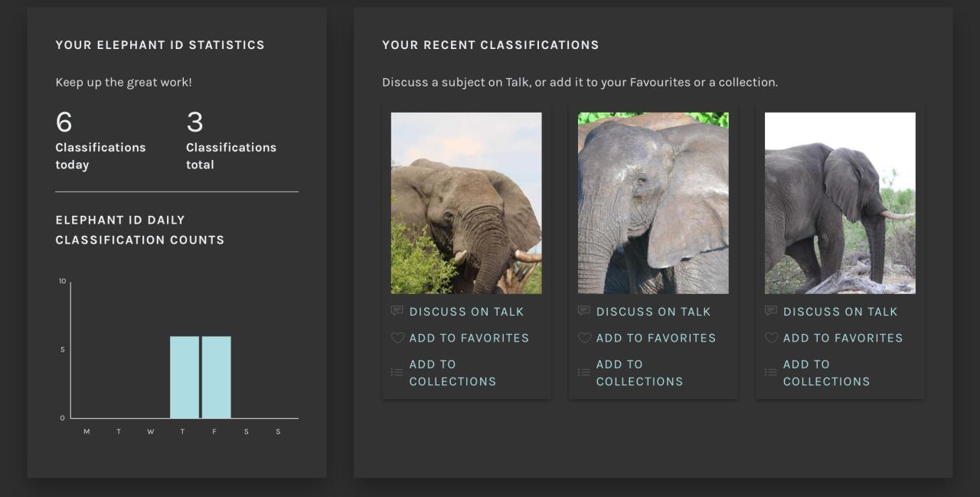Click the '6 Classifications today' count
The width and height of the screenshot is (980, 497).
click(100, 141)
